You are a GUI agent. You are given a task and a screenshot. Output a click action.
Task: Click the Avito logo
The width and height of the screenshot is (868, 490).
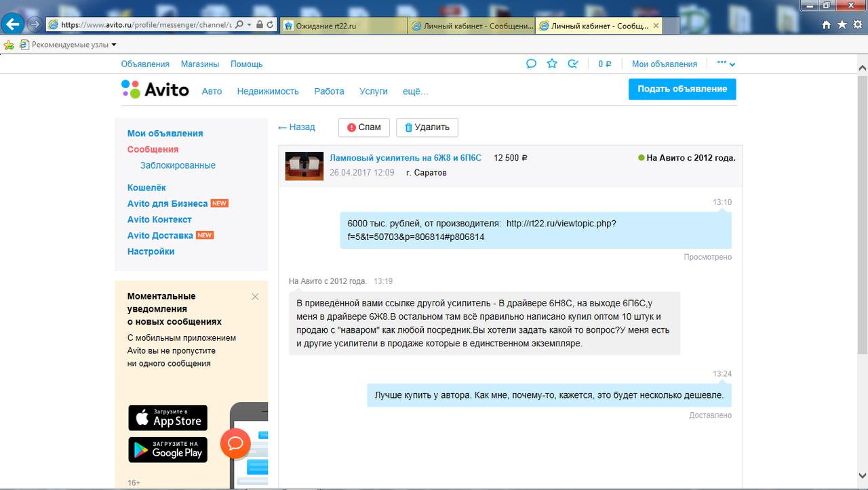click(155, 89)
